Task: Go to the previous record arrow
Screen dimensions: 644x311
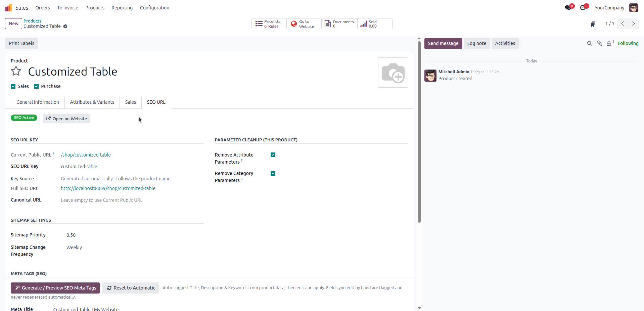Action: point(623,24)
